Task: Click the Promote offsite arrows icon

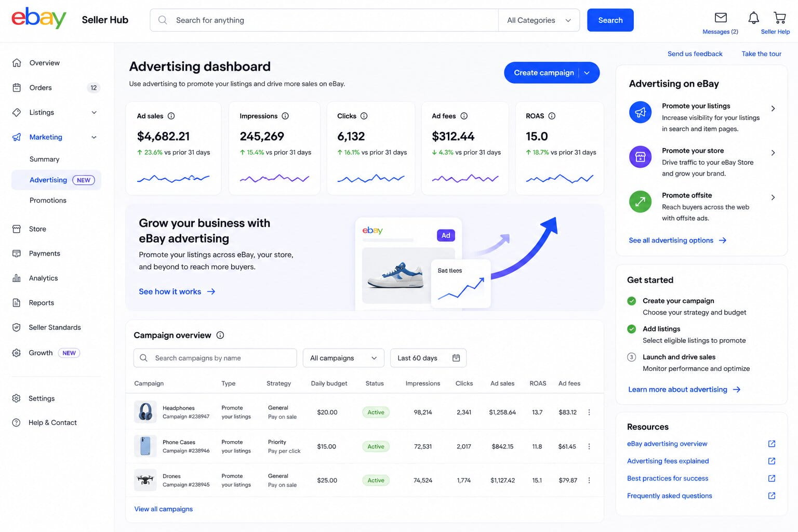Action: tap(640, 202)
